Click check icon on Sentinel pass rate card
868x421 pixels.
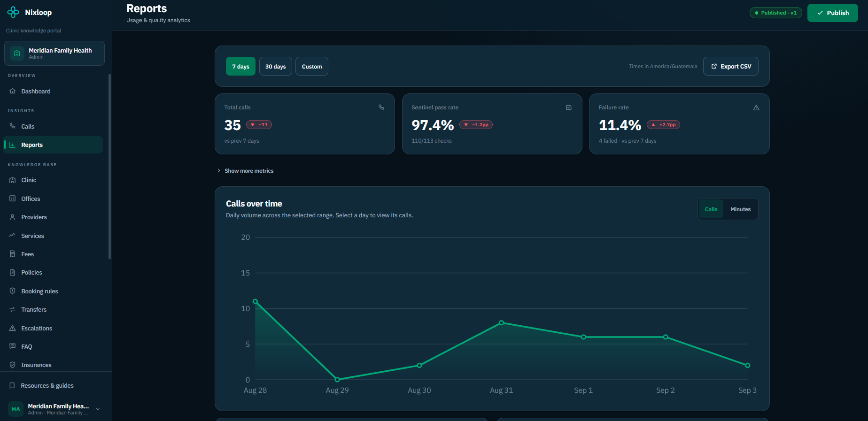pyautogui.click(x=569, y=107)
